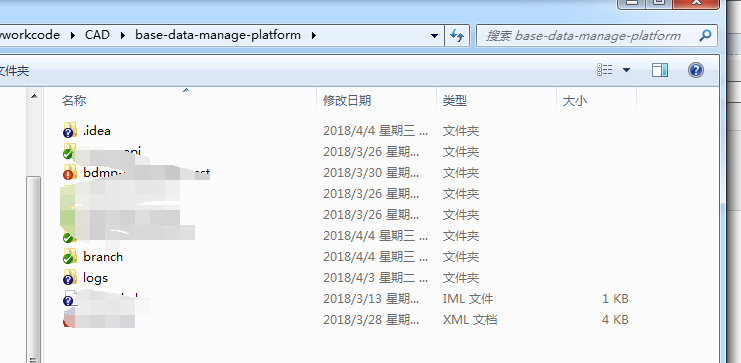The width and height of the screenshot is (741, 363).
Task: Go to workcode folder in breadcrumb
Action: click(30, 35)
